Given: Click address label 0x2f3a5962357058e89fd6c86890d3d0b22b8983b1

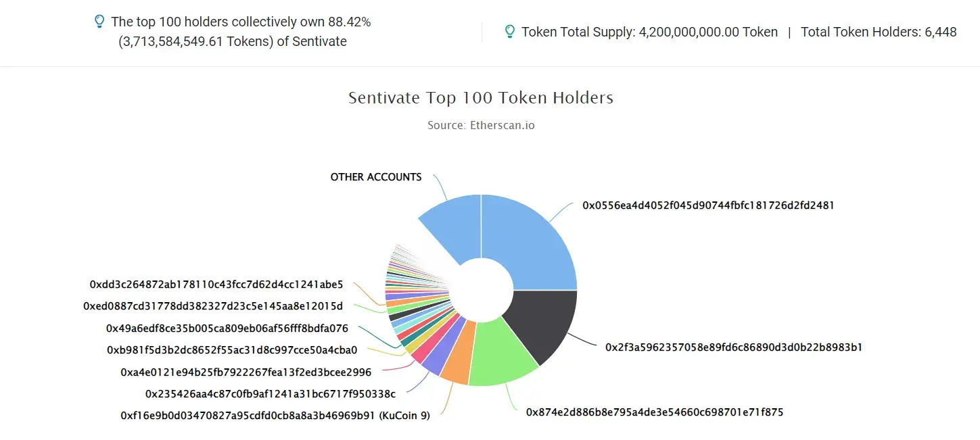Looking at the screenshot, I should pyautogui.click(x=734, y=347).
